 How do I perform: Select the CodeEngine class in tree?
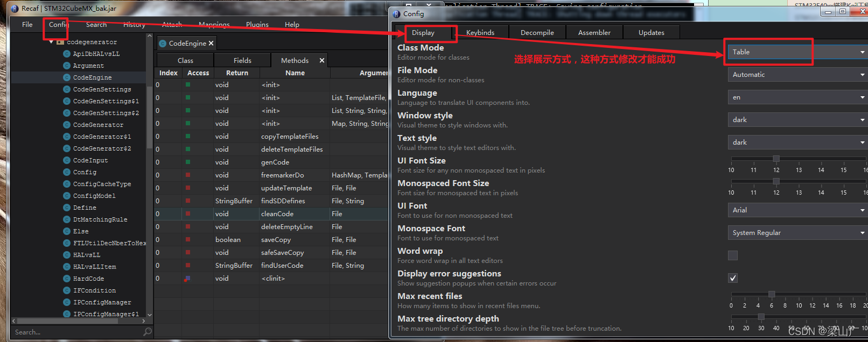click(x=92, y=77)
